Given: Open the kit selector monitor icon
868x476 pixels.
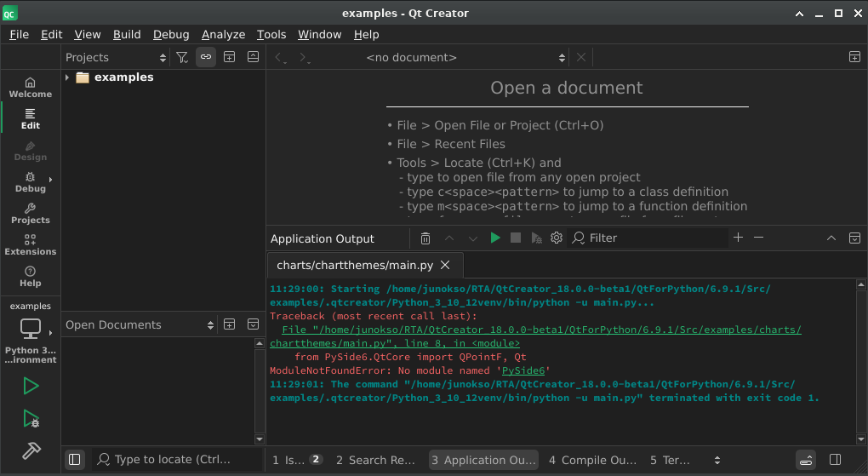Looking at the screenshot, I should [x=31, y=329].
